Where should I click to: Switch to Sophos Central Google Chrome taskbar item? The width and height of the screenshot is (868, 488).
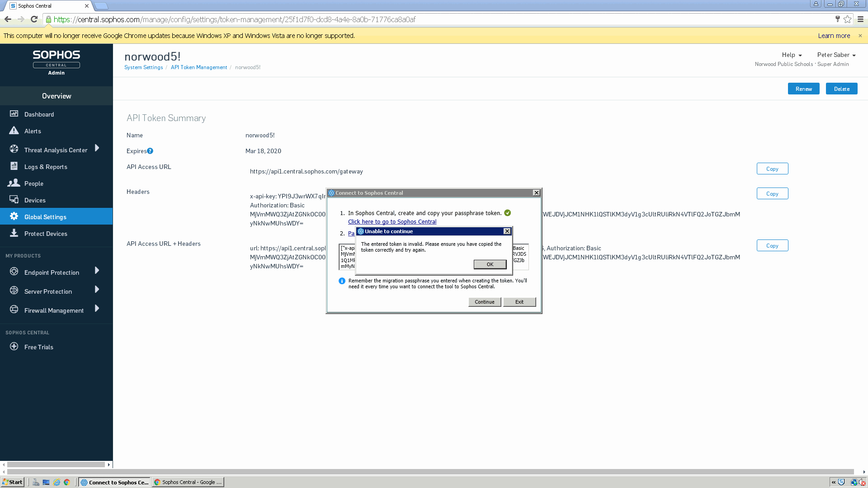click(188, 482)
